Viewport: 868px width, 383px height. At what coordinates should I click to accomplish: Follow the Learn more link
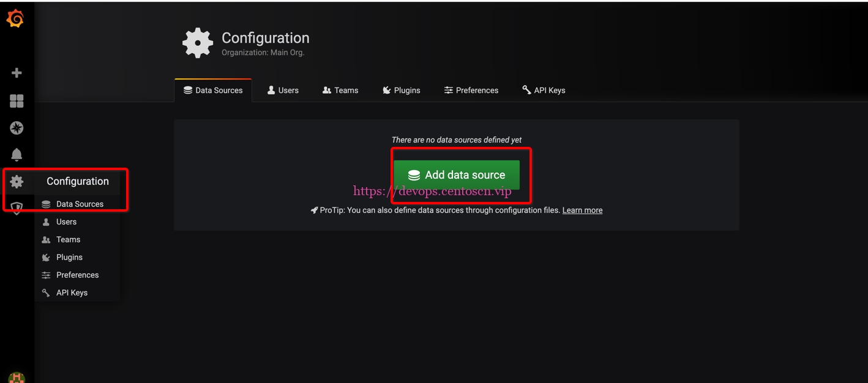coord(582,210)
